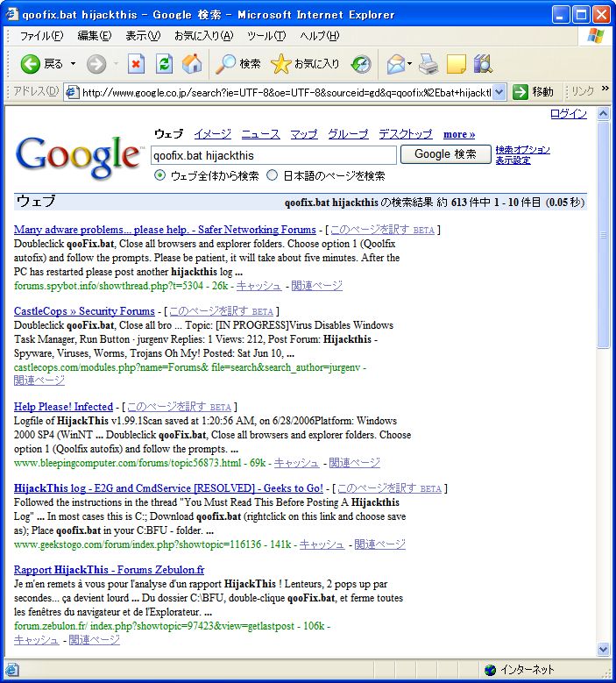Open cached copy of spybot.info result
The image size is (616, 683).
259,286
